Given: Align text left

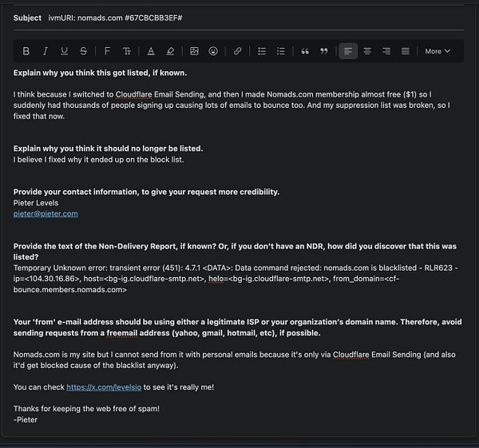Looking at the screenshot, I should pyautogui.click(x=348, y=51).
